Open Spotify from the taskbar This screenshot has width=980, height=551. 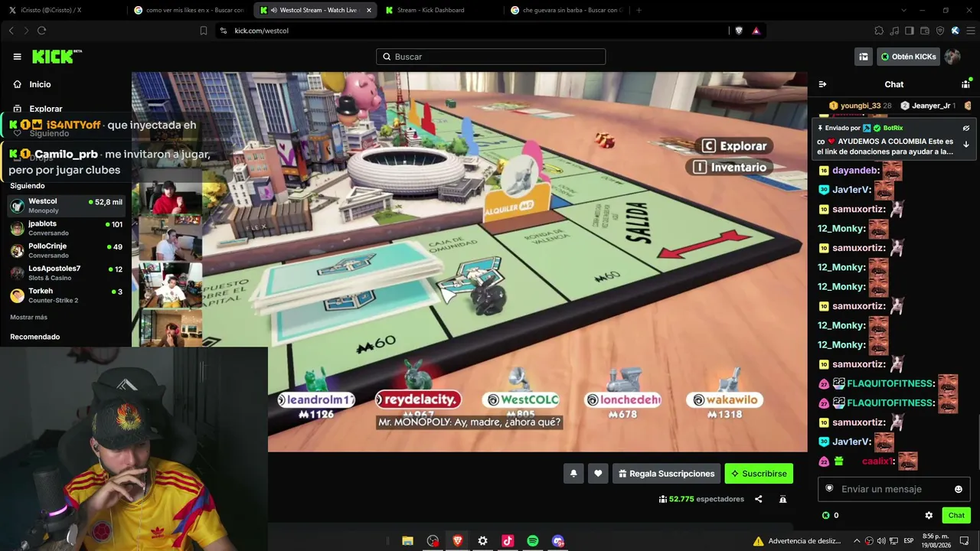point(533,541)
